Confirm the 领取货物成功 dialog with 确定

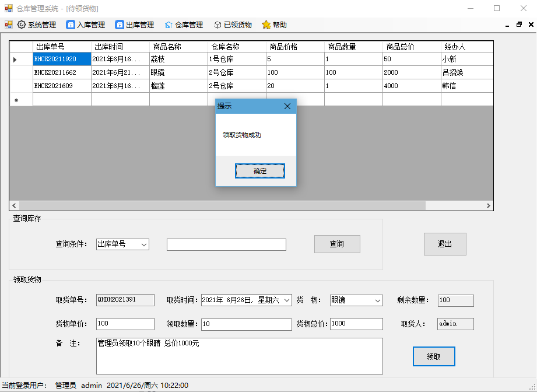pyautogui.click(x=259, y=170)
